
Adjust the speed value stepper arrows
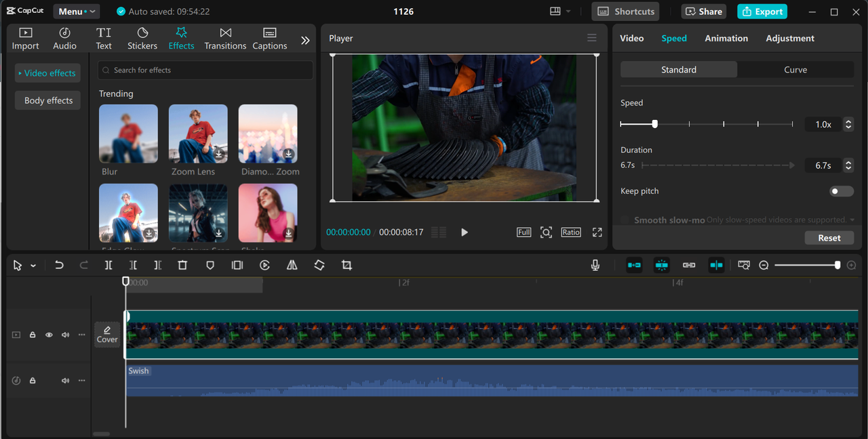coord(848,125)
